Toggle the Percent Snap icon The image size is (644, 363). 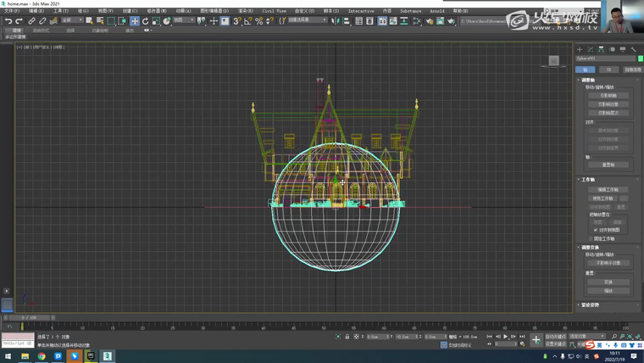(x=258, y=20)
